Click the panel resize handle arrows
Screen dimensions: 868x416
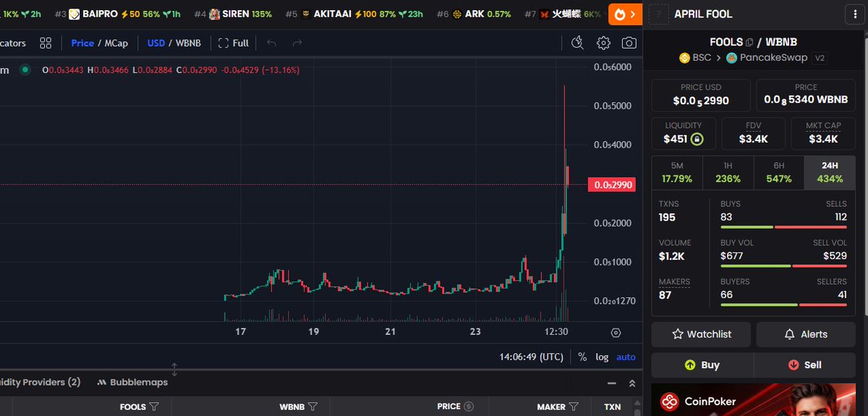(174, 369)
